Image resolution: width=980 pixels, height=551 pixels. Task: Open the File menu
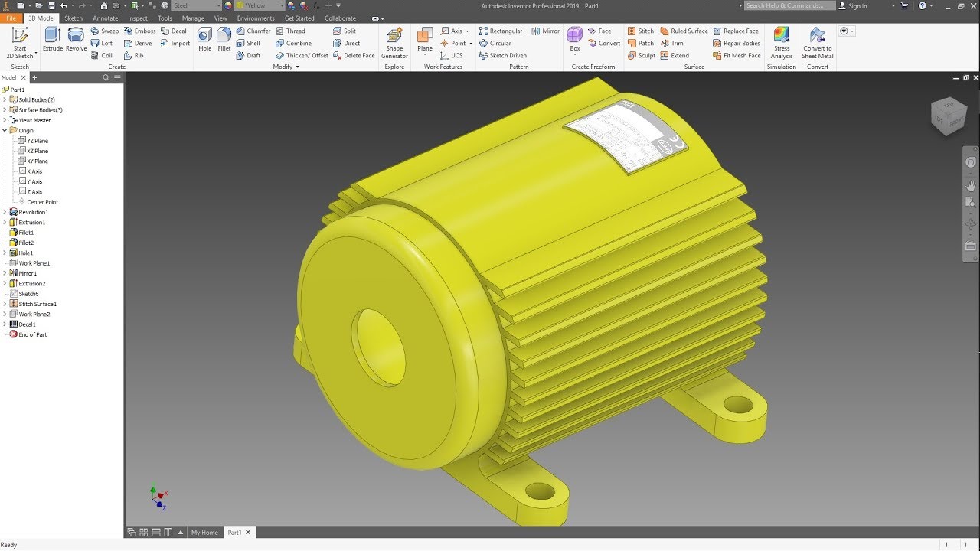click(11, 18)
